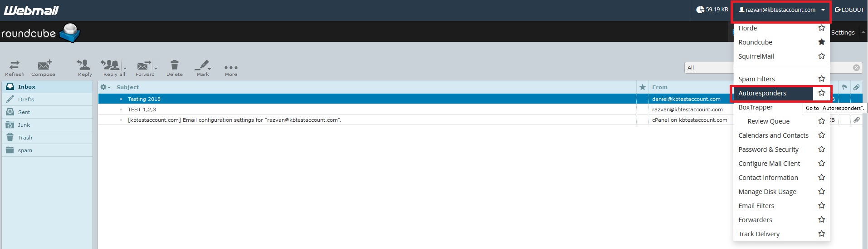
Task: Click the Forward message icon
Action: [144, 66]
